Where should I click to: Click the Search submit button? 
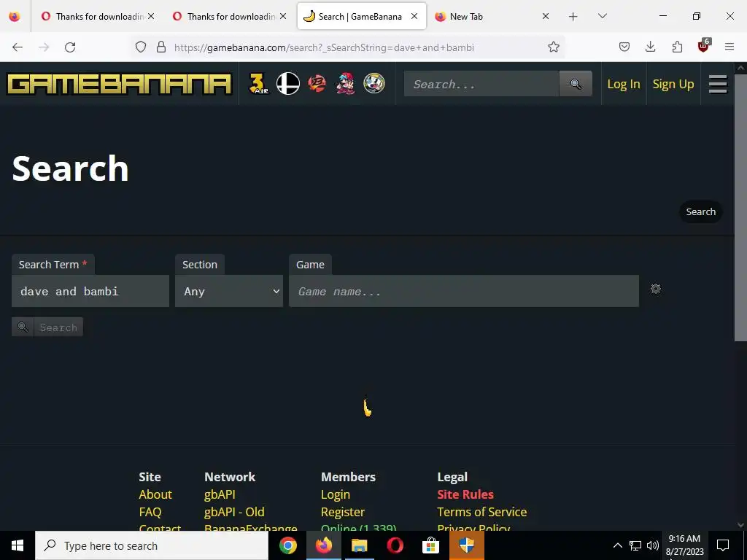point(58,327)
